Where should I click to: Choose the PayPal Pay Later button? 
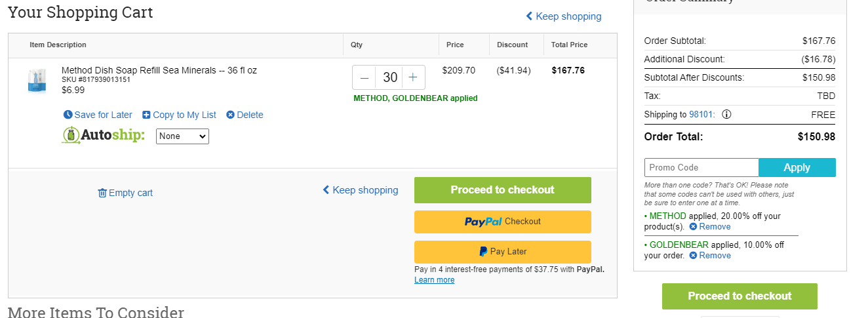coord(503,252)
